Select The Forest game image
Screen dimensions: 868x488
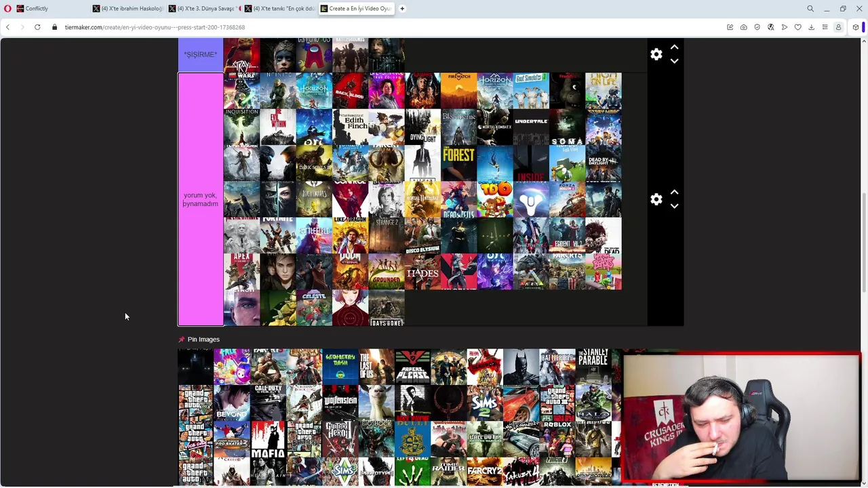click(x=459, y=163)
